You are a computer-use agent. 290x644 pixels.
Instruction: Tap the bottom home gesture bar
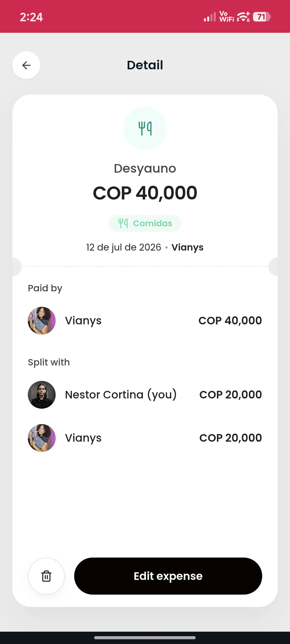coord(145,638)
